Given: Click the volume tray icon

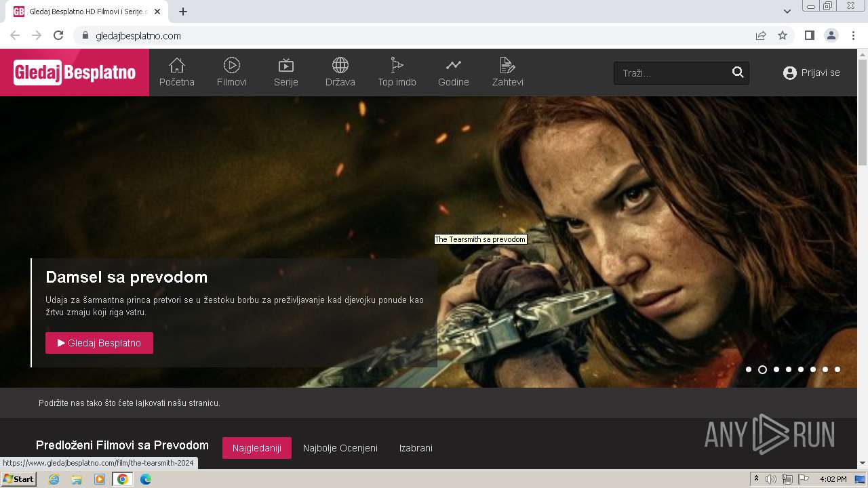Looking at the screenshot, I should 771,479.
